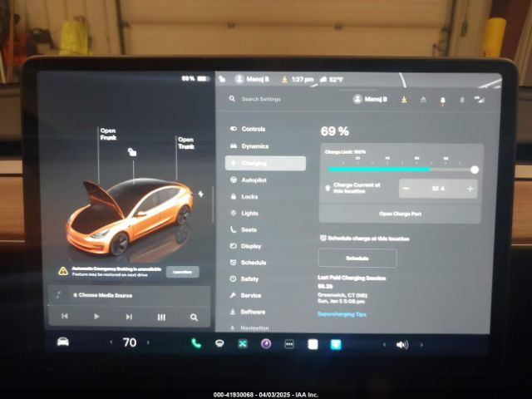Image resolution: width=532 pixels, height=399 pixels.
Task: Open Software settings
Action: point(248,312)
